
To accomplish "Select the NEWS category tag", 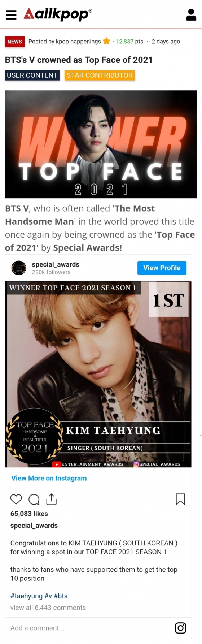I will tap(15, 42).
